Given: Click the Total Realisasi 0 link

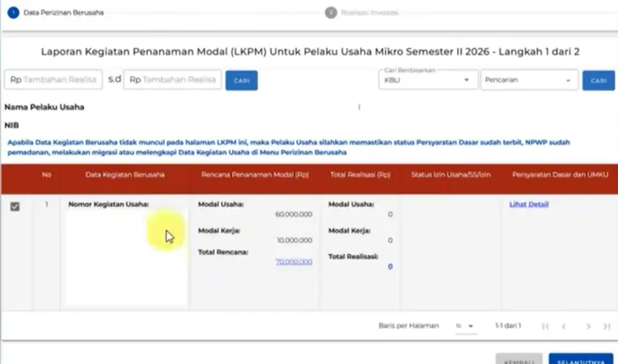Looking at the screenshot, I should point(390,266).
